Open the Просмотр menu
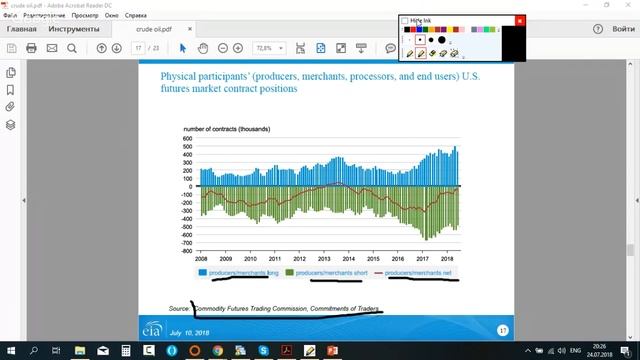The height and width of the screenshot is (360, 640). pos(85,16)
